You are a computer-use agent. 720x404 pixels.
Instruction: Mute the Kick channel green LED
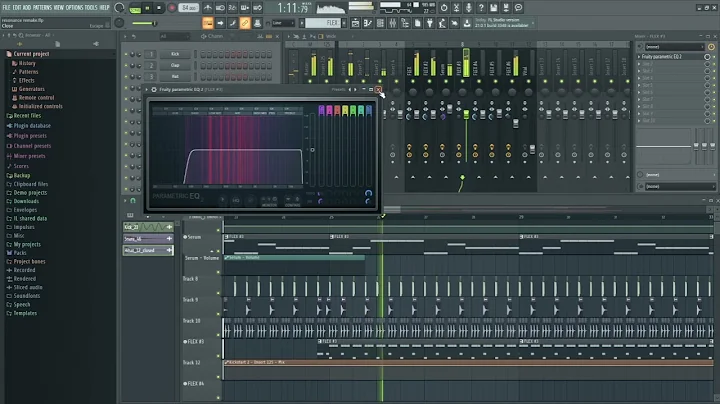(126, 54)
